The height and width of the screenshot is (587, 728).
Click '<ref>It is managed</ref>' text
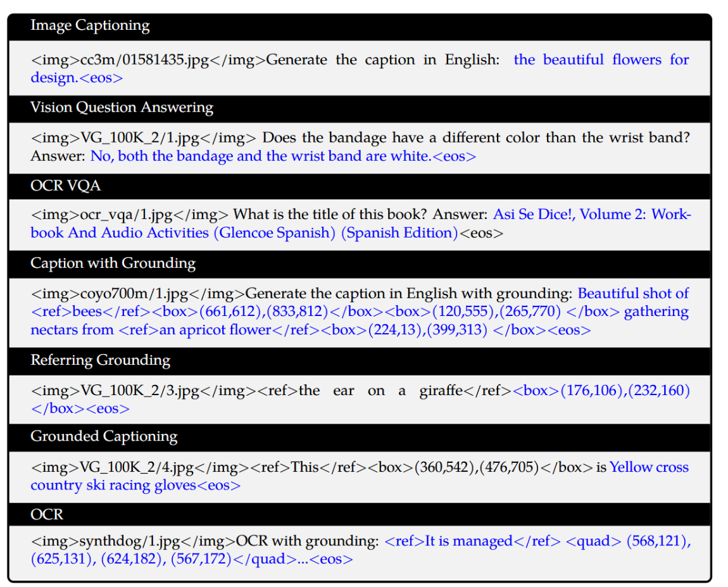[x=473, y=541]
